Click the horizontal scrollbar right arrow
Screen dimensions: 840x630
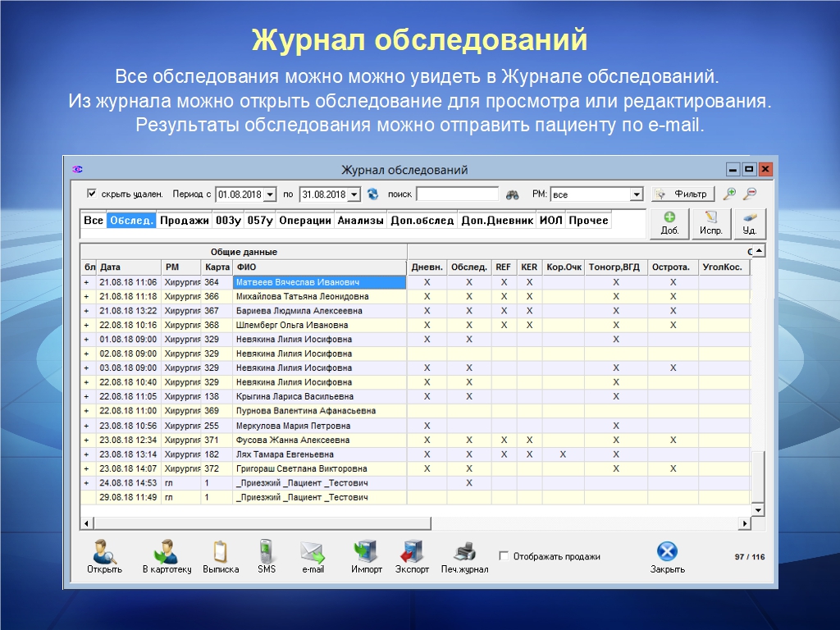pyautogui.click(x=745, y=523)
